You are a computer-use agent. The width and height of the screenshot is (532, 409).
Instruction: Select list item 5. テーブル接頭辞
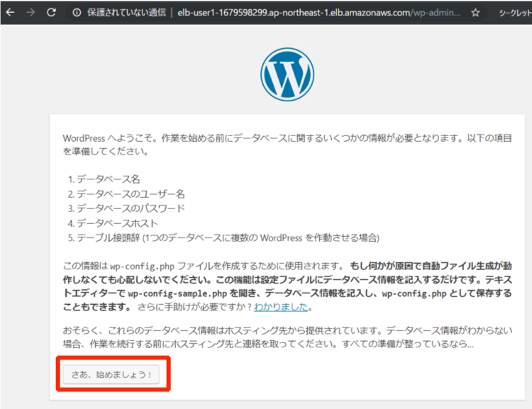[x=223, y=237]
